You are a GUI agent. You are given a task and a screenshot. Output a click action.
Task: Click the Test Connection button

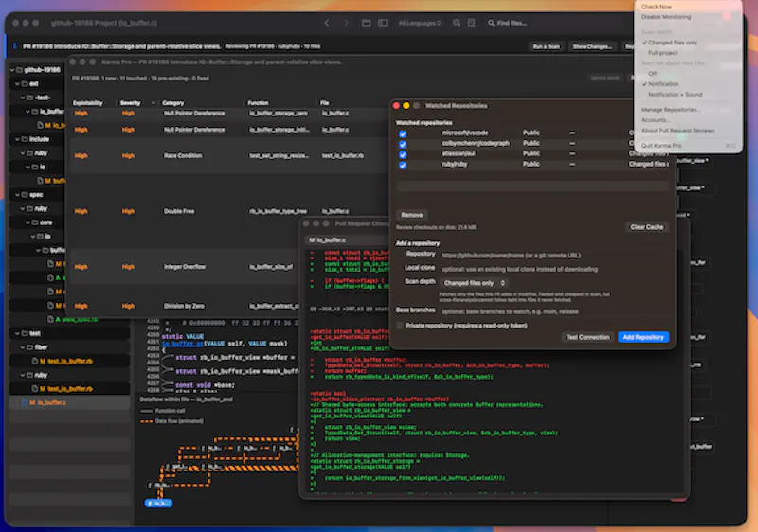tap(587, 337)
